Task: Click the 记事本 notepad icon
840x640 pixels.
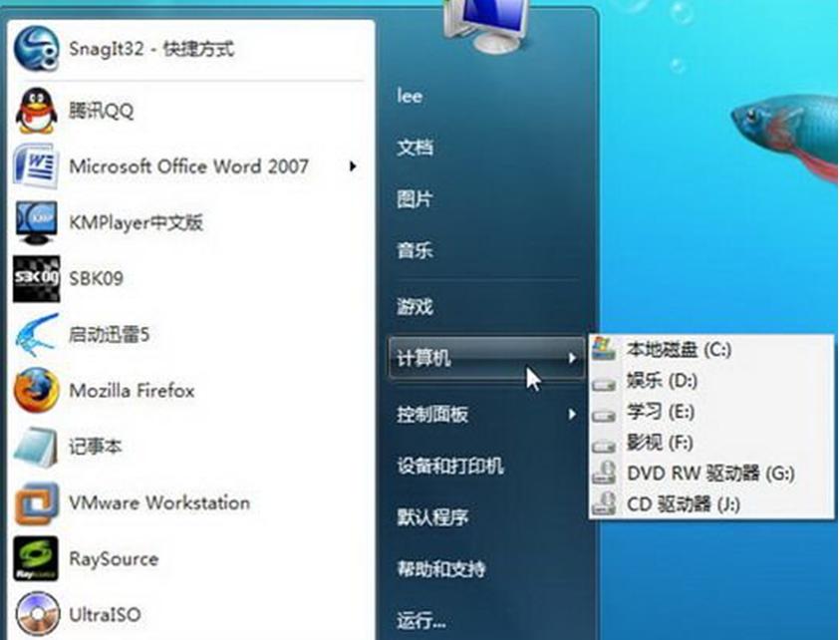Action: [36, 447]
